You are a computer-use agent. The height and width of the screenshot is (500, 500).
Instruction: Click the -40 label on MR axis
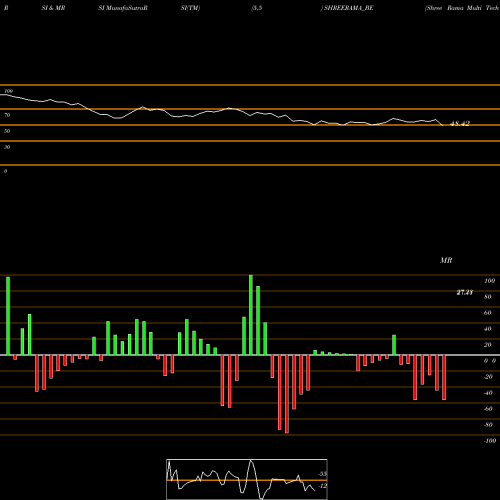click(x=488, y=393)
